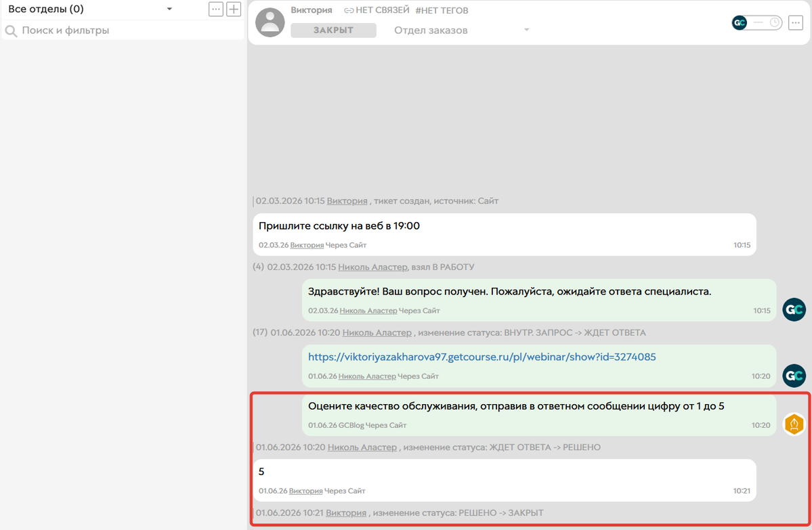The width and height of the screenshot is (812, 530).
Task: Click Виктория in РЕШЕНО -> ЗАКРЫТ line
Action: (x=346, y=513)
